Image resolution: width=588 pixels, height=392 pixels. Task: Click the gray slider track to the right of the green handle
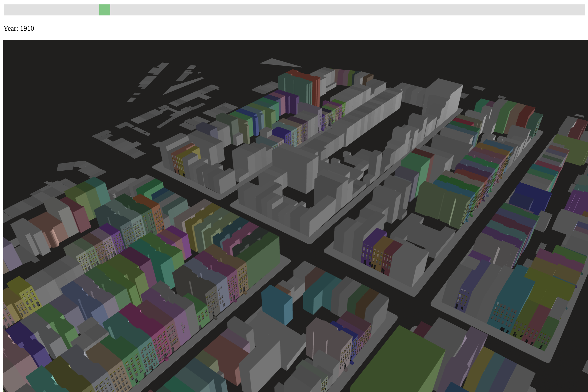(x=347, y=10)
